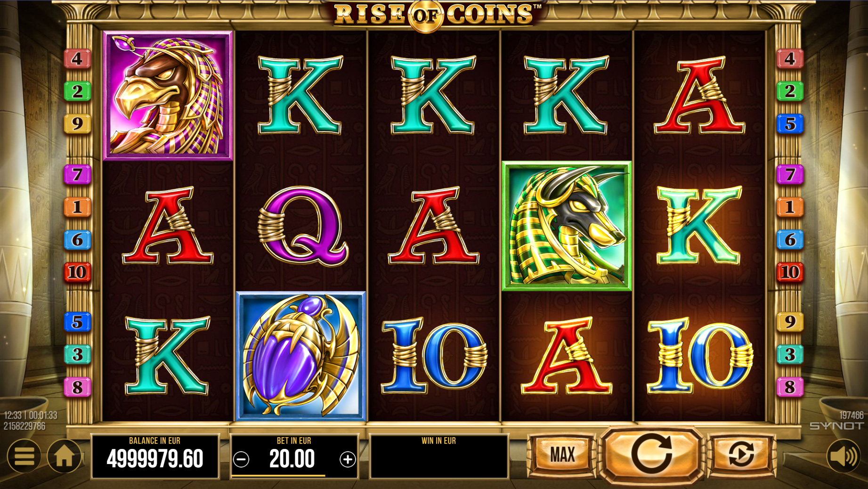Select payline 10 marker on left
The height and width of the screenshot is (489, 868).
click(78, 272)
